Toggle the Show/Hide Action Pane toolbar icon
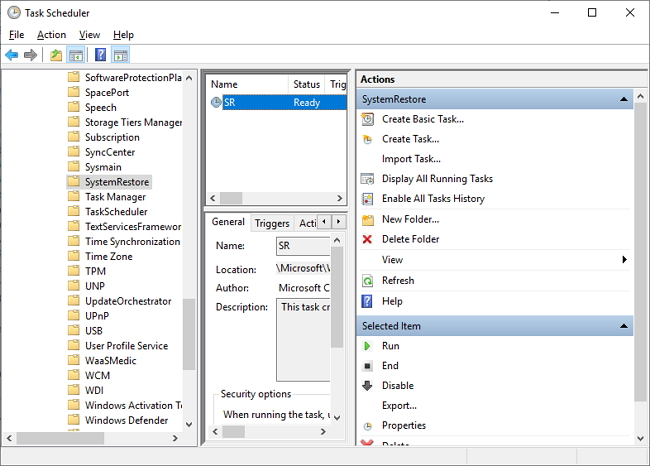Screen dimensions: 650x466 [x=120, y=55]
